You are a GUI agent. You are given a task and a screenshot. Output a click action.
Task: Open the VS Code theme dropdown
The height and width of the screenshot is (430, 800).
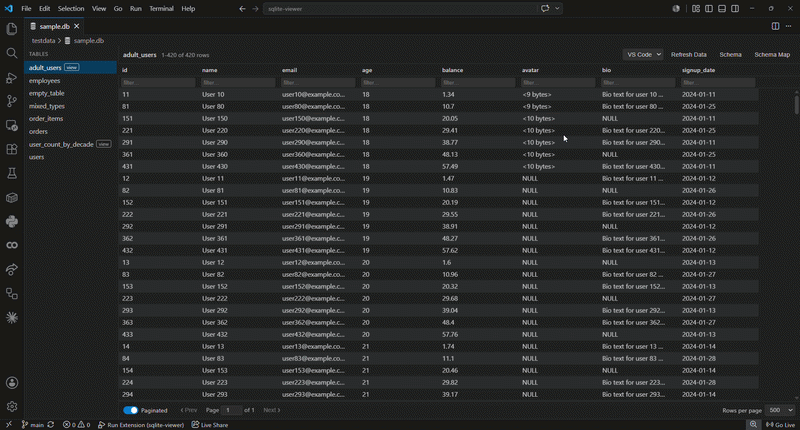tap(643, 55)
